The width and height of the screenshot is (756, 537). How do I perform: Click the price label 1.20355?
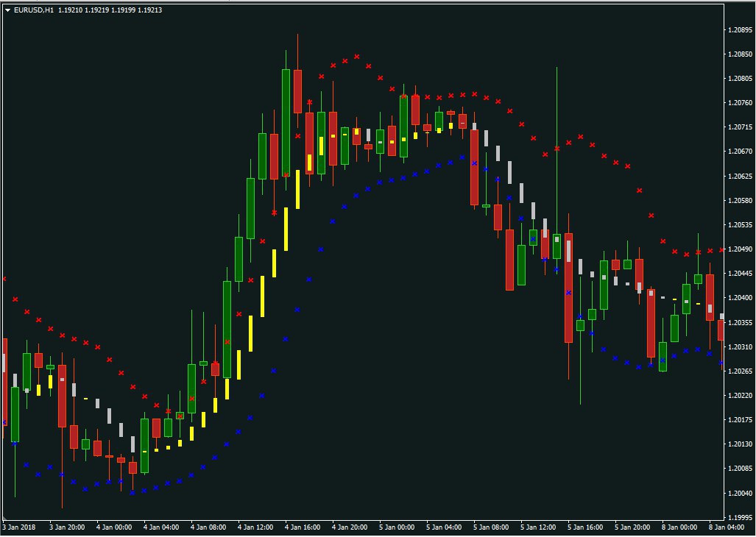740,322
